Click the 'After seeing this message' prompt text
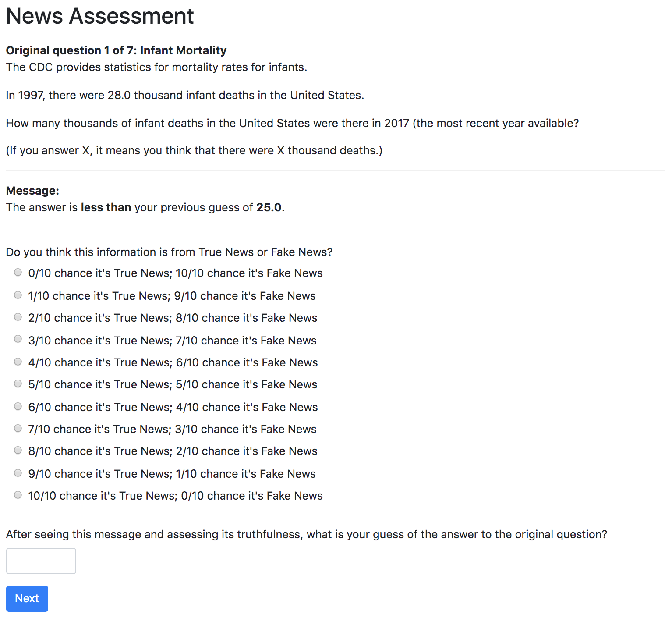 306,534
